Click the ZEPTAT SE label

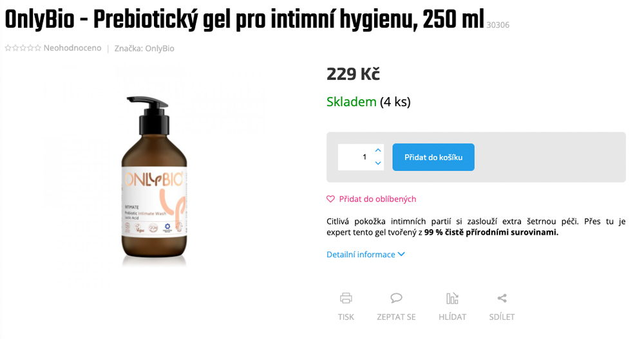(x=396, y=317)
